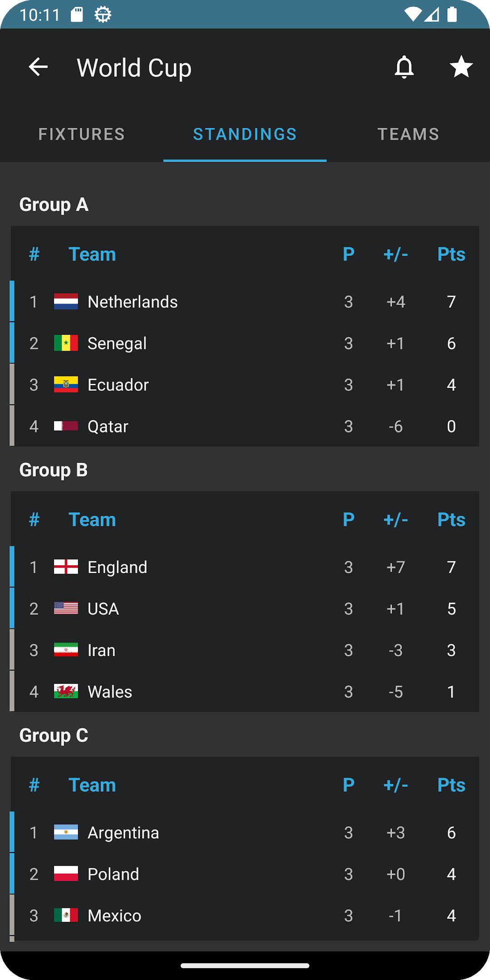
Task: Toggle the favorite star icon
Action: tap(461, 67)
